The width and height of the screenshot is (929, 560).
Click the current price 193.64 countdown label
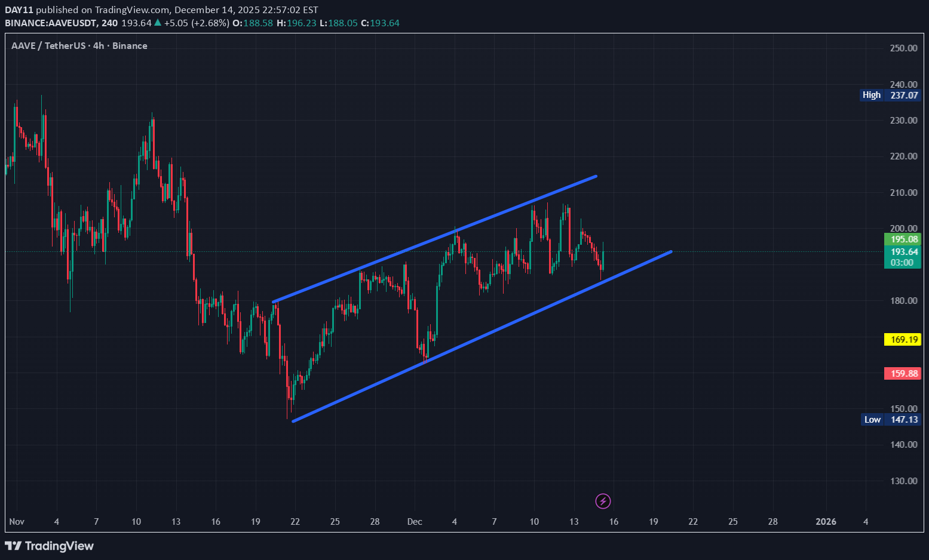pyautogui.click(x=903, y=257)
